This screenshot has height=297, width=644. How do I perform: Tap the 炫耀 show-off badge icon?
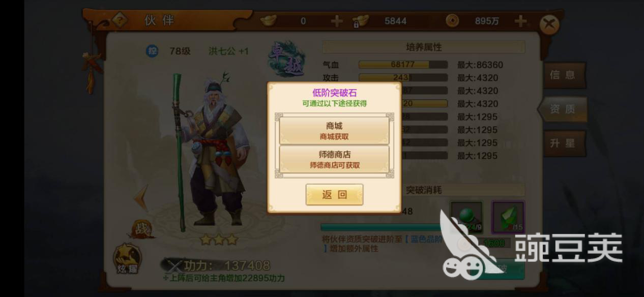(x=127, y=258)
